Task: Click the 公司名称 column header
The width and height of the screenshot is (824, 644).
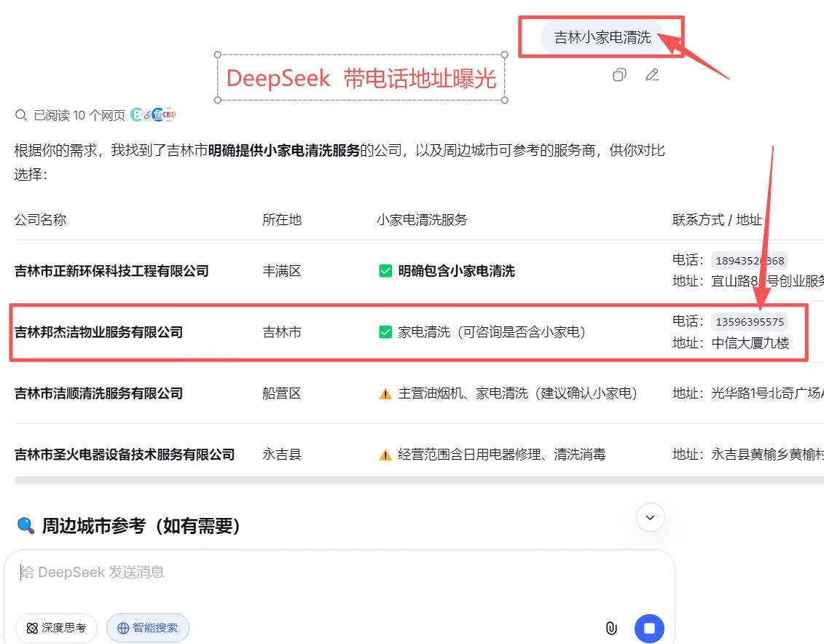Action: click(x=41, y=219)
